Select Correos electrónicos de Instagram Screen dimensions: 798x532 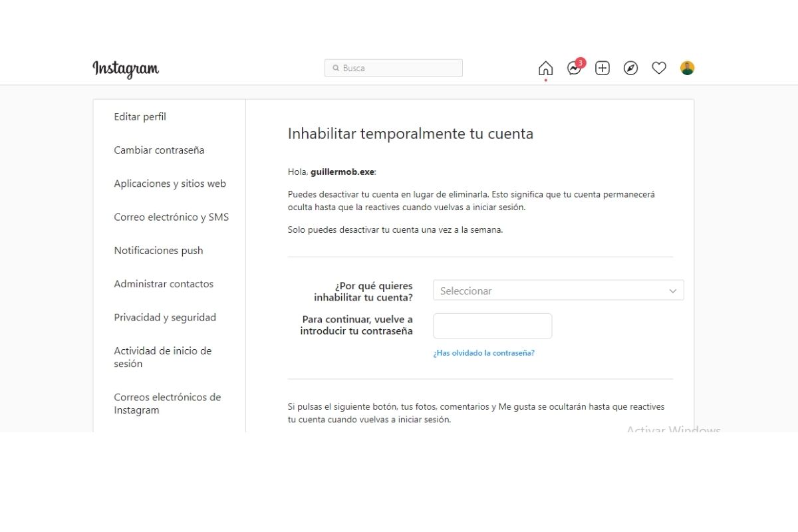[x=168, y=404]
